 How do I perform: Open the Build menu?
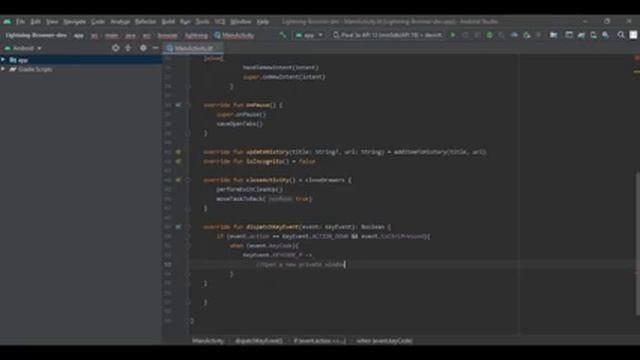point(168,22)
